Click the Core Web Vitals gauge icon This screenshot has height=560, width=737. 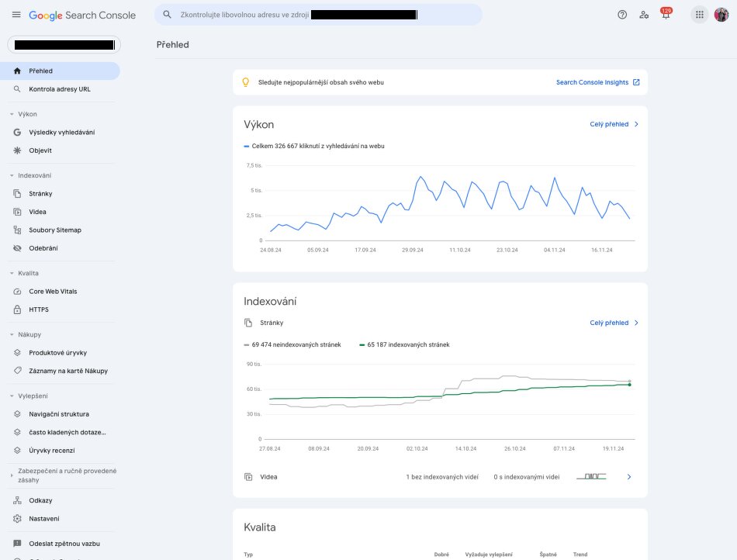[x=18, y=292]
